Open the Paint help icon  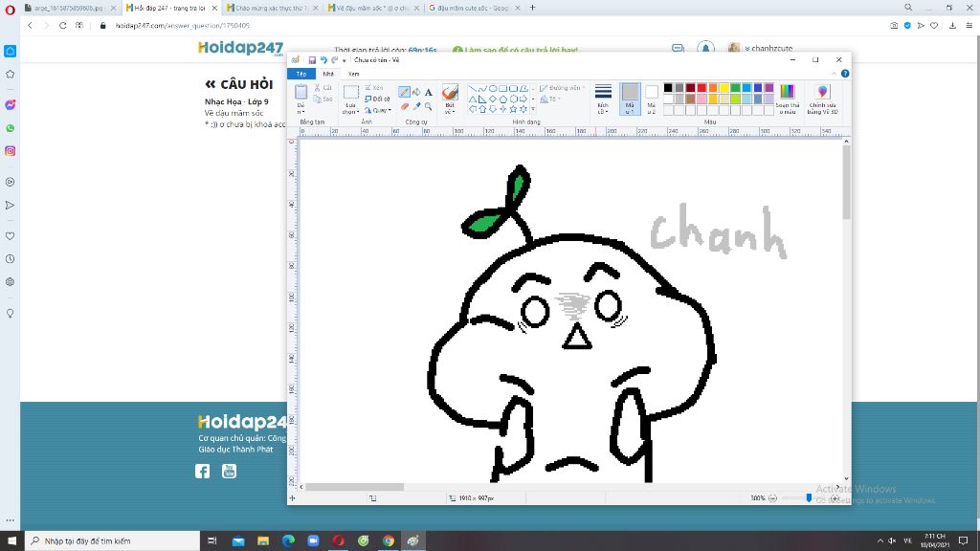[845, 73]
